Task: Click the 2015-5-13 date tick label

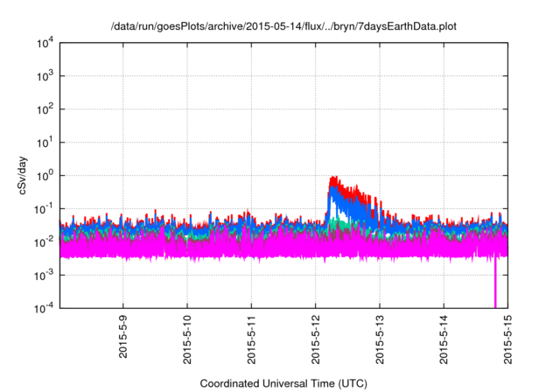Action: click(x=380, y=339)
